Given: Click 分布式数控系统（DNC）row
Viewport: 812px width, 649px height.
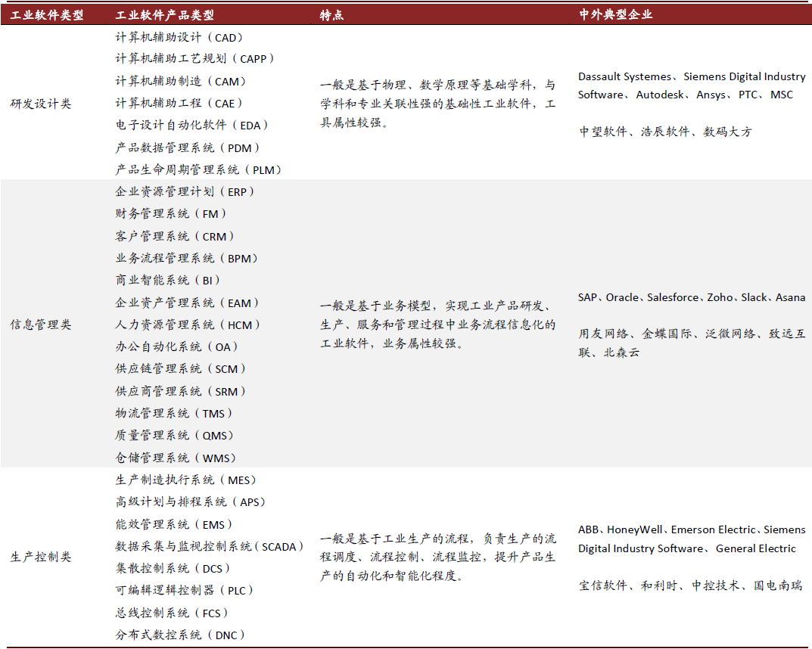Looking at the screenshot, I should (x=179, y=635).
